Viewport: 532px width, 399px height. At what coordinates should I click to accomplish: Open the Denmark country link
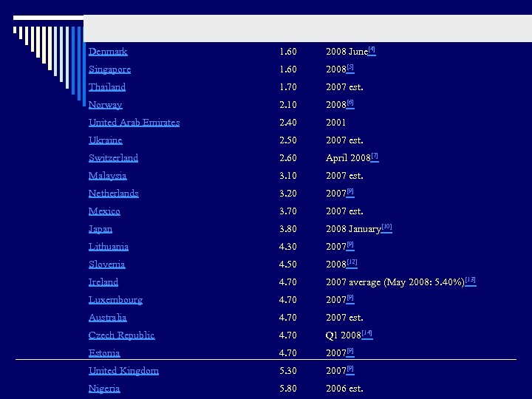(108, 52)
